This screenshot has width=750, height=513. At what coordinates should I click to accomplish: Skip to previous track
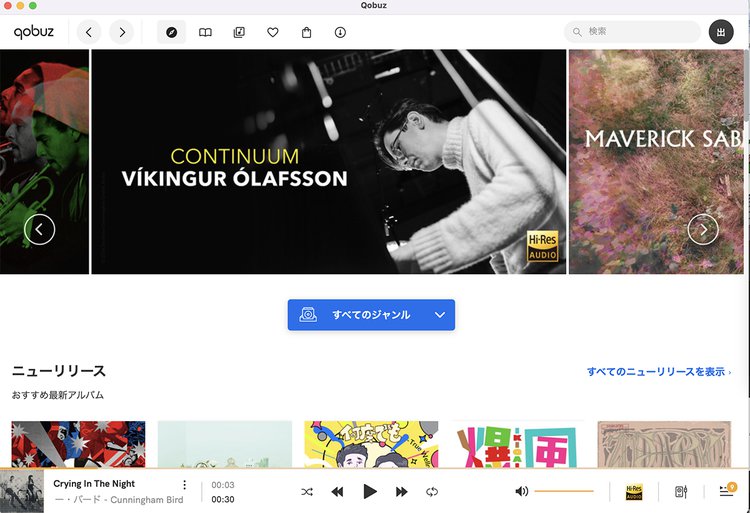(x=337, y=491)
